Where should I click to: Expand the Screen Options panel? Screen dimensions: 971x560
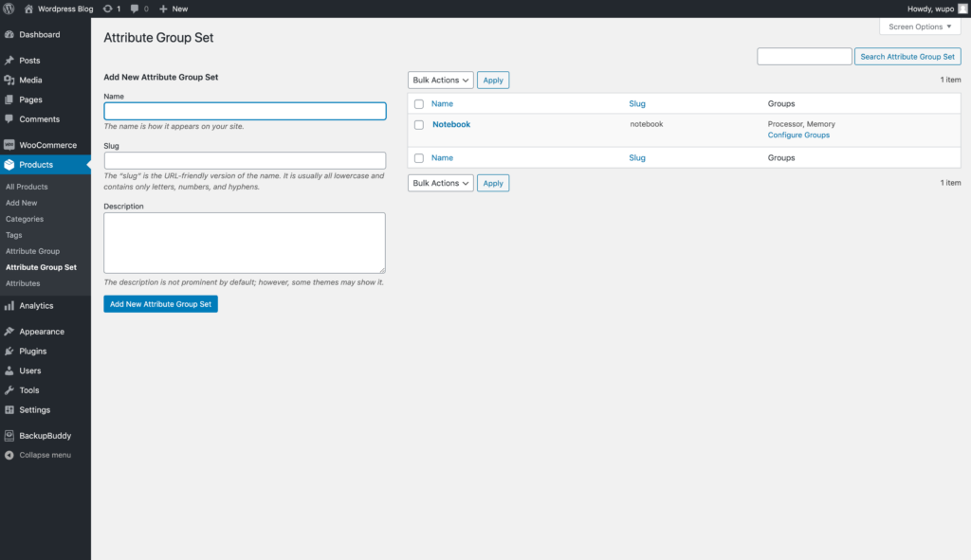point(919,27)
